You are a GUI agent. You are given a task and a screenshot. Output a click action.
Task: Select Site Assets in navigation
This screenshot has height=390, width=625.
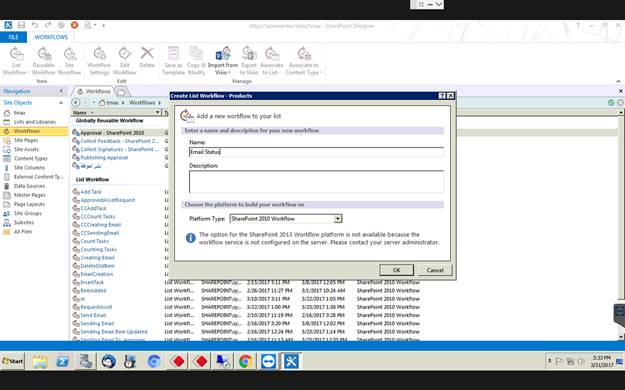26,150
